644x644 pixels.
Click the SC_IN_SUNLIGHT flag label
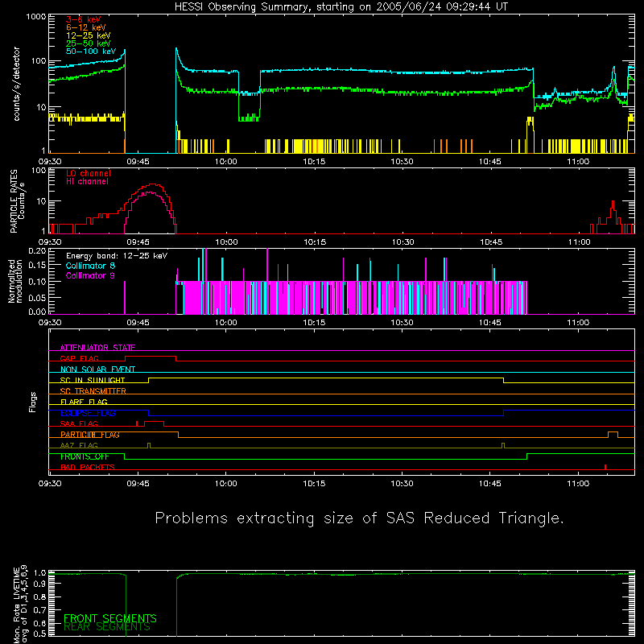93,380
